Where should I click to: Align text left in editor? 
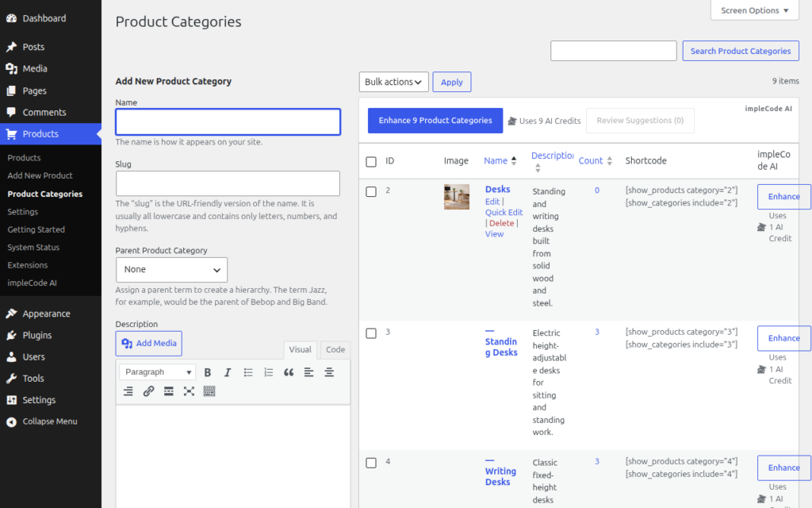pos(308,372)
